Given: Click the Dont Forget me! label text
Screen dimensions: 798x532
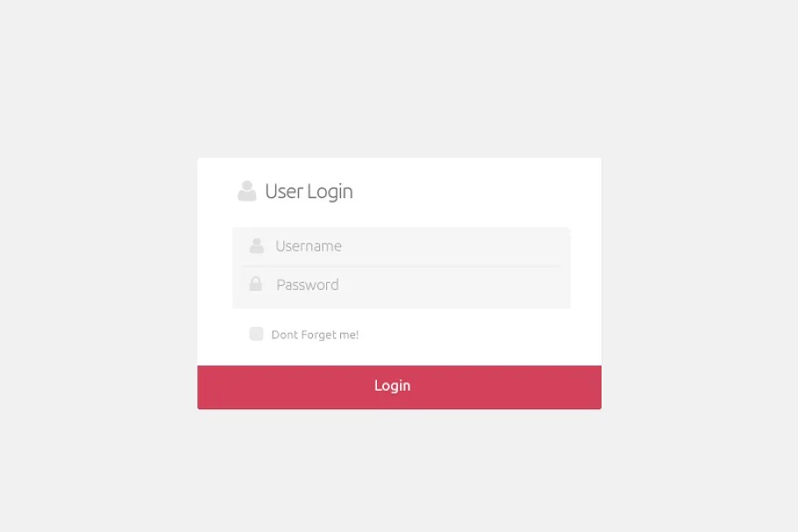Looking at the screenshot, I should [315, 335].
